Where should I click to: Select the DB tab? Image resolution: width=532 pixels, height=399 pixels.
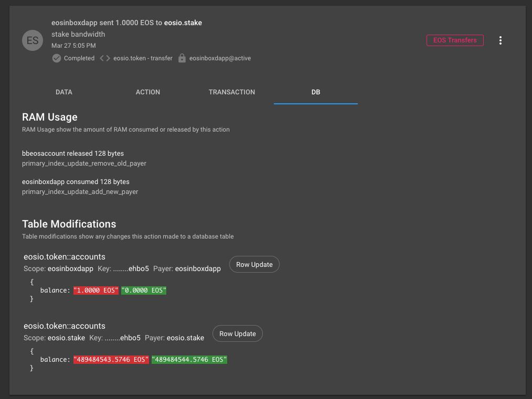point(315,92)
